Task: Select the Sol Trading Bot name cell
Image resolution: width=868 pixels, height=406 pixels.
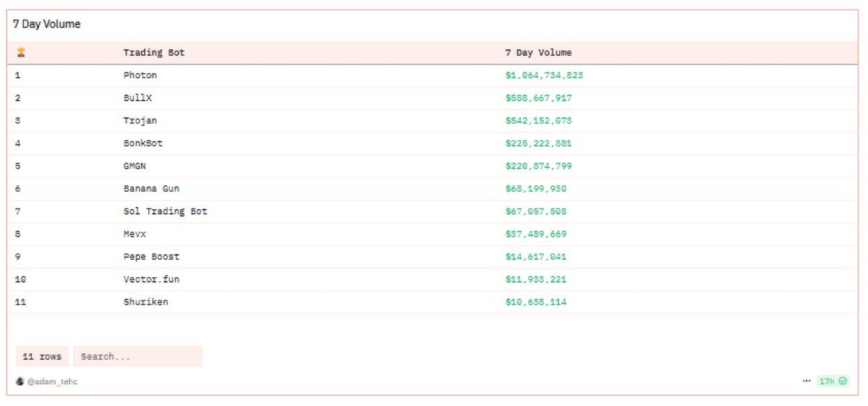Action: point(166,211)
